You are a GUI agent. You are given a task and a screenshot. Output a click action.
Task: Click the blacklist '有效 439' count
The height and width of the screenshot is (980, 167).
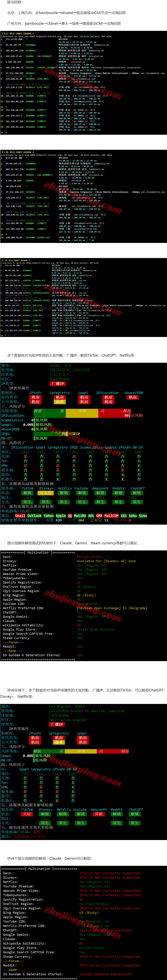pyautogui.click(x=54, y=520)
